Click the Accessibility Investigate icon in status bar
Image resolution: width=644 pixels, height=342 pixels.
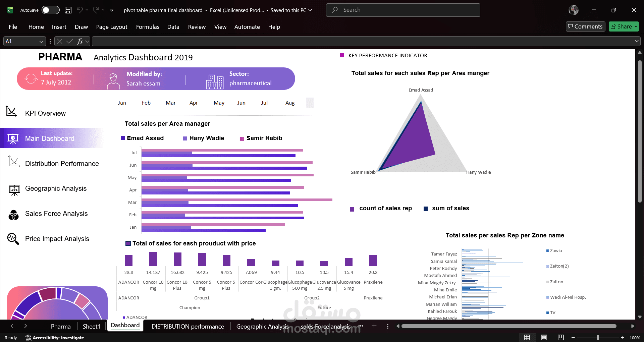point(28,338)
